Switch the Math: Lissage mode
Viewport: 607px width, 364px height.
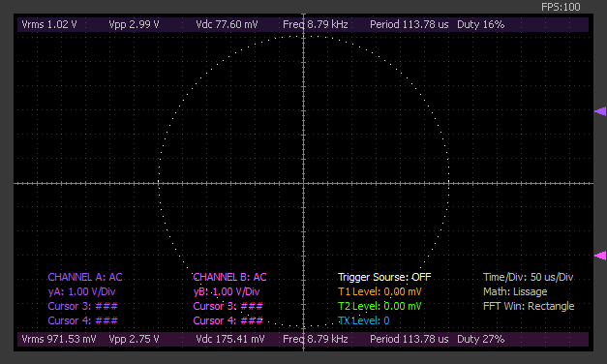tap(515, 291)
